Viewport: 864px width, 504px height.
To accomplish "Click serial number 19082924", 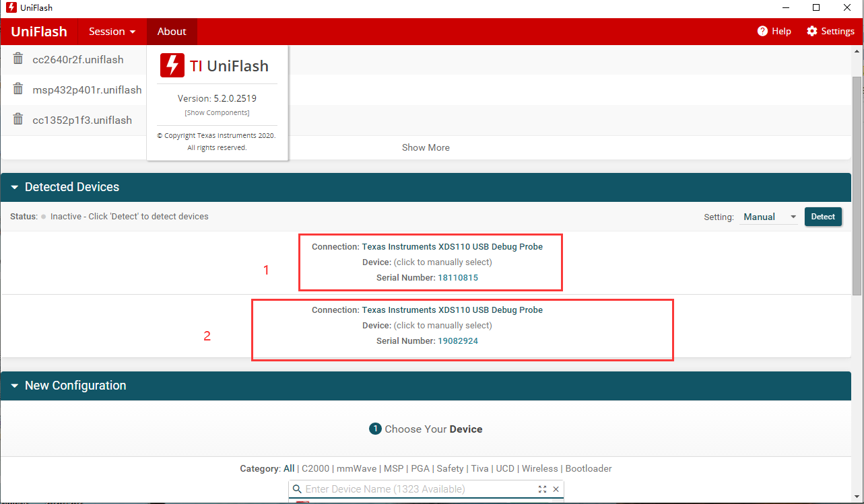I will coord(458,340).
